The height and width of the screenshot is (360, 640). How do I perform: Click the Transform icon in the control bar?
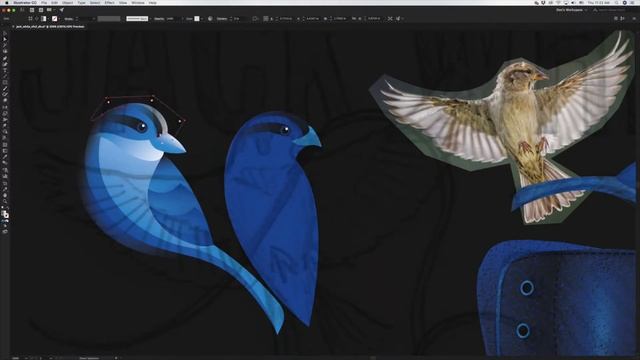(266, 19)
